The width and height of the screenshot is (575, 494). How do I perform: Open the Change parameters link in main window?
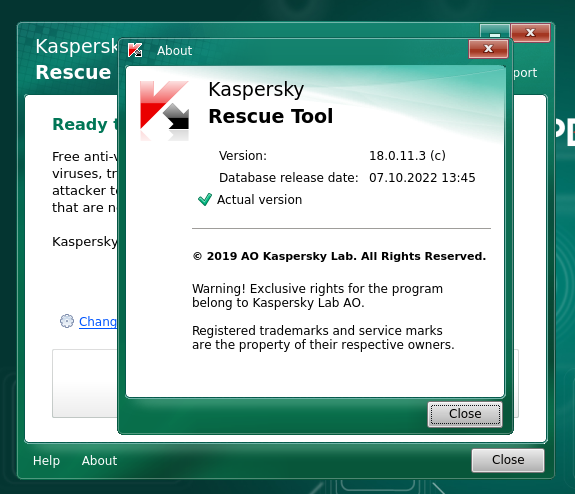tap(98, 322)
